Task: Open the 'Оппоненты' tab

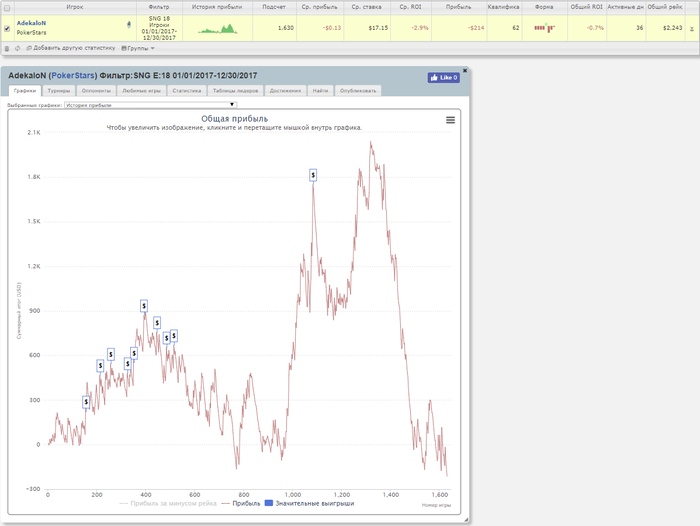Action: click(x=96, y=91)
